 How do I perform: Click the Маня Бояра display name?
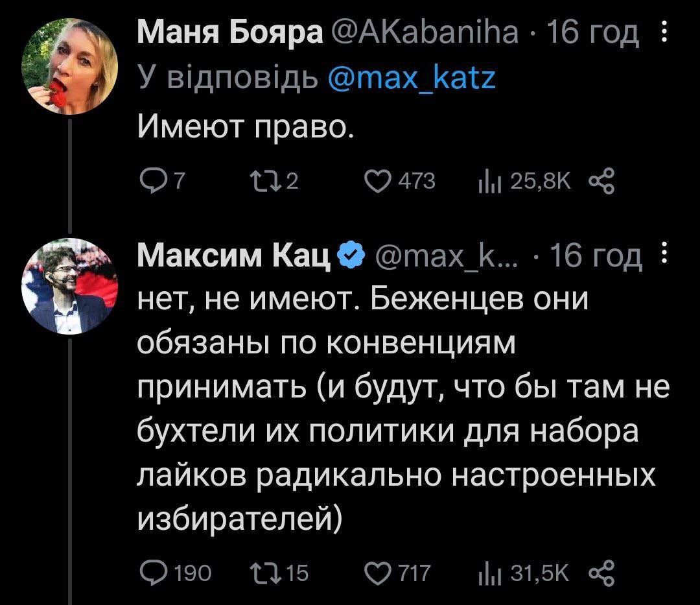231,34
